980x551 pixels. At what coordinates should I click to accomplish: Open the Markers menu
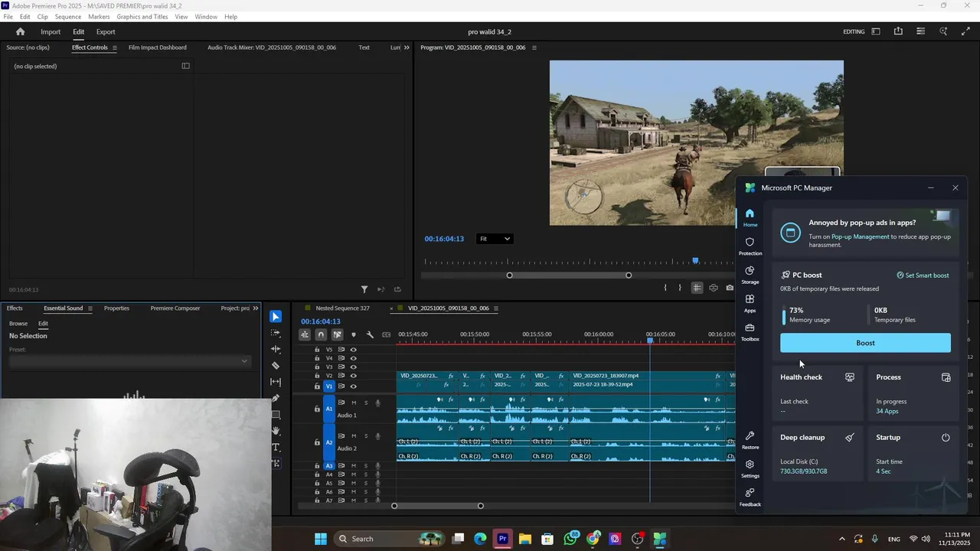tap(99, 17)
